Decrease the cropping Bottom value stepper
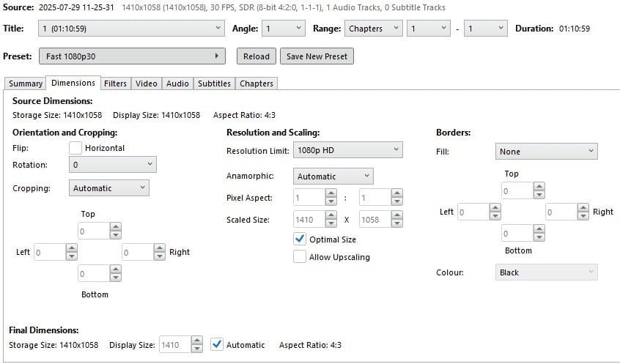Viewport: 620px width, 364px height. tap(116, 278)
